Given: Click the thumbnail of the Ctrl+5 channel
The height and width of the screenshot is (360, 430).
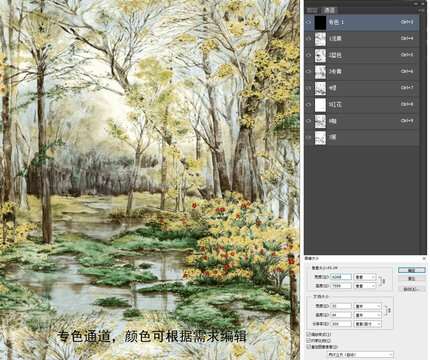Looking at the screenshot, I should [x=320, y=55].
